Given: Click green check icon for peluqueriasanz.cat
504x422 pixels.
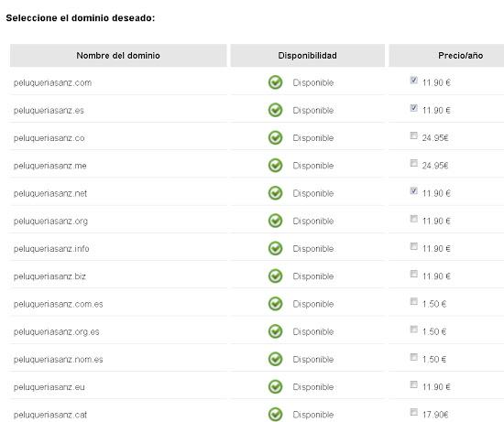Looking at the screenshot, I should click(x=275, y=415).
